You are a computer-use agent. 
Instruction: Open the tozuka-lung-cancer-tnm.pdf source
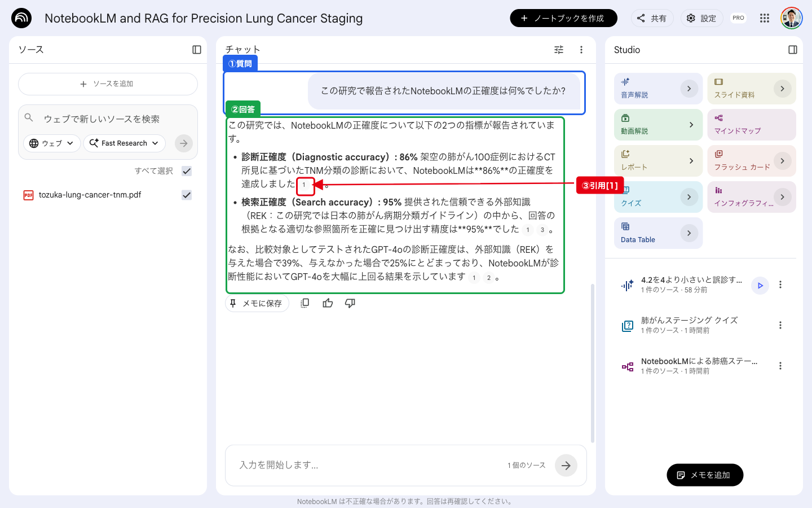click(x=90, y=195)
